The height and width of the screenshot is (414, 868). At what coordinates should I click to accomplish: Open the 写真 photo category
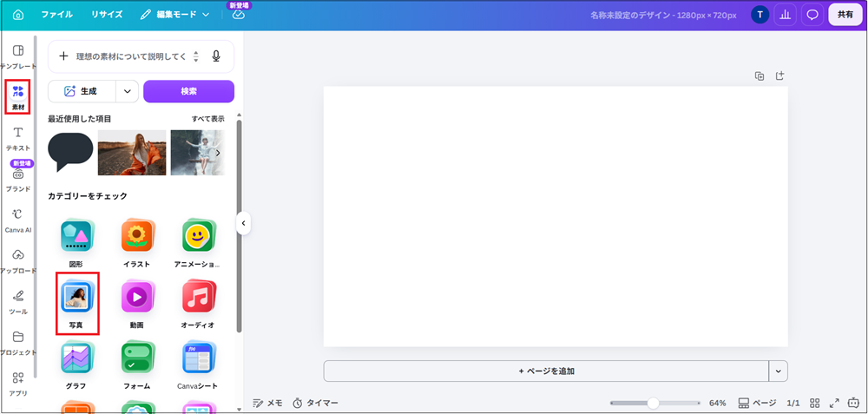click(x=76, y=303)
